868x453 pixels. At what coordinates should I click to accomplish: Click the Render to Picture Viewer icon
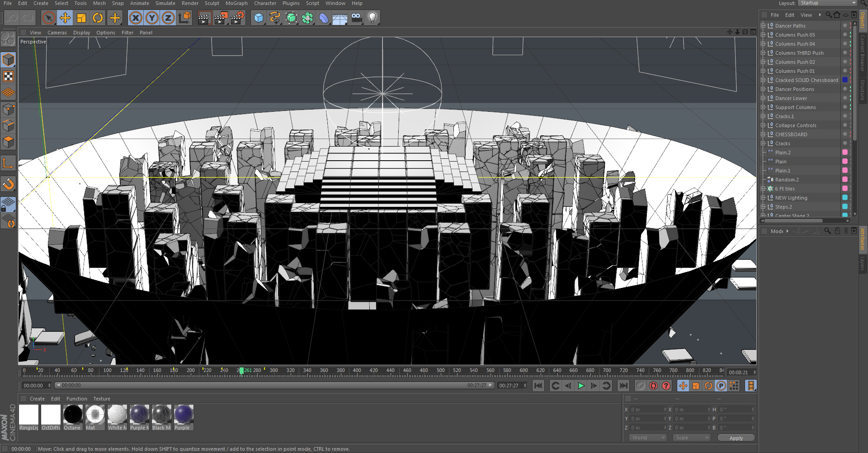pyautogui.click(x=221, y=18)
